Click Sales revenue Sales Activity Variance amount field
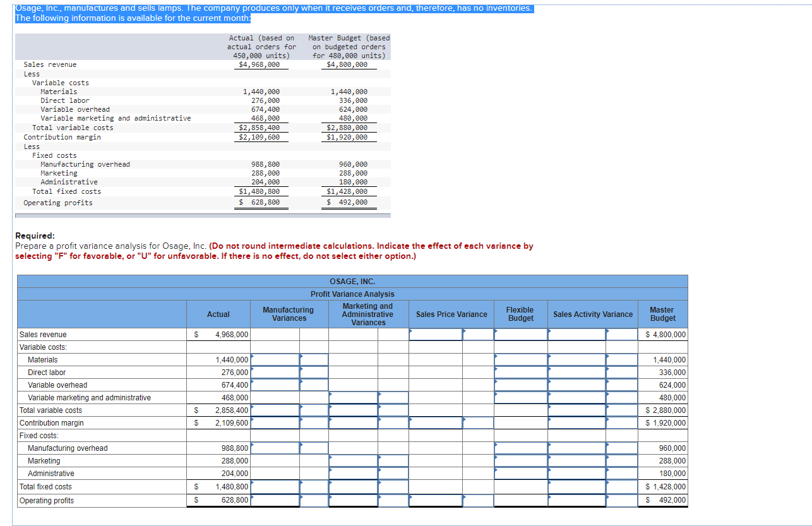 [x=576, y=335]
